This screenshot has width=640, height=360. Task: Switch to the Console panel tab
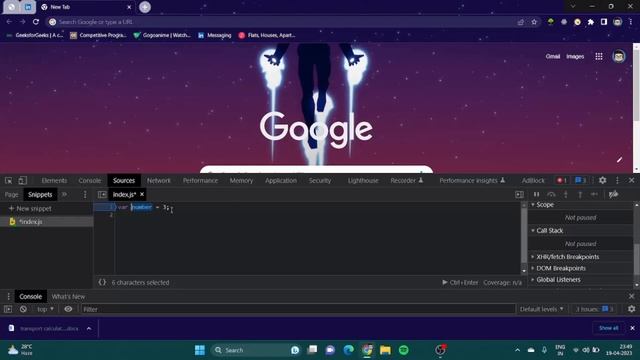89,180
